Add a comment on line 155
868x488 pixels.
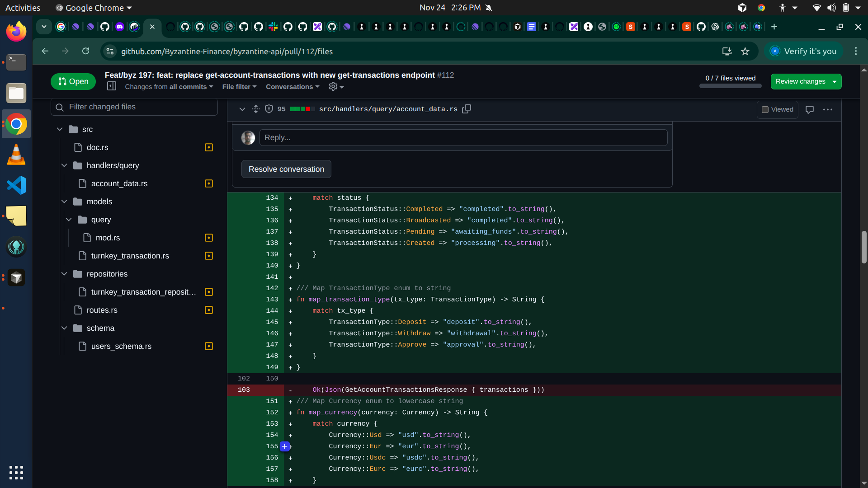pyautogui.click(x=285, y=446)
